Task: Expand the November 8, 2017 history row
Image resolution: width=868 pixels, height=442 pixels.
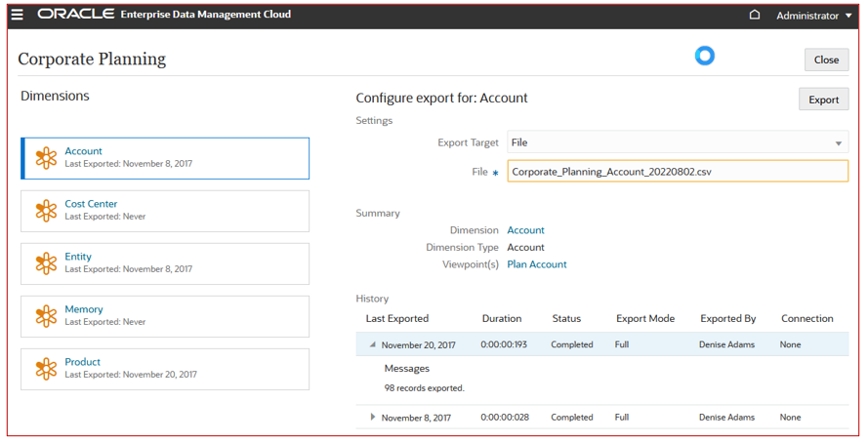Action: coord(373,417)
